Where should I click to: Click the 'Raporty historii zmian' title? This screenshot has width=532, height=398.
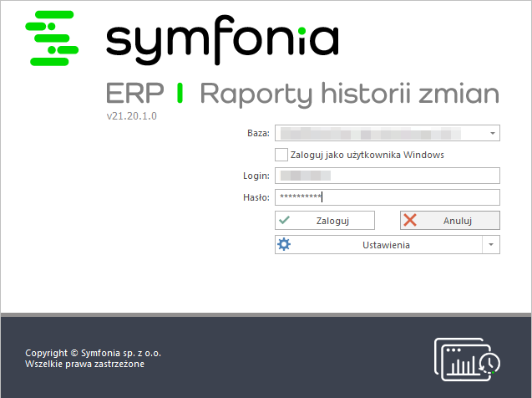[x=349, y=94]
